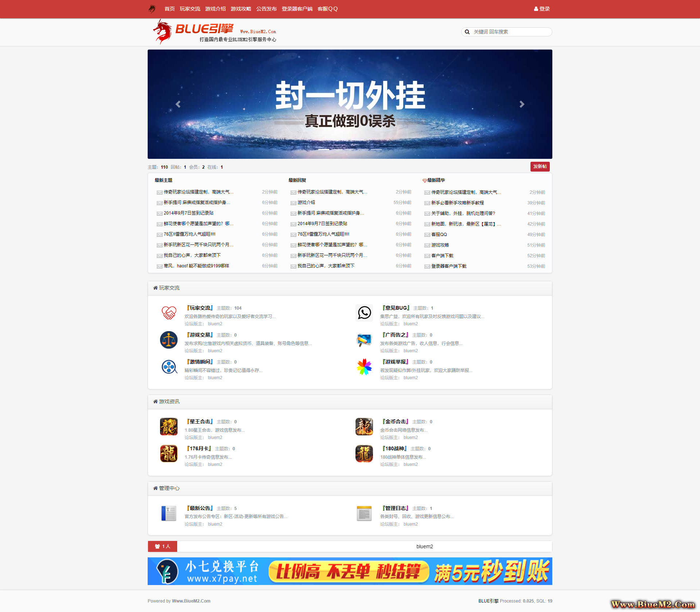
Task: Open 寒风，haosf 能不能做成9199哪样 thread
Action: coord(196,266)
